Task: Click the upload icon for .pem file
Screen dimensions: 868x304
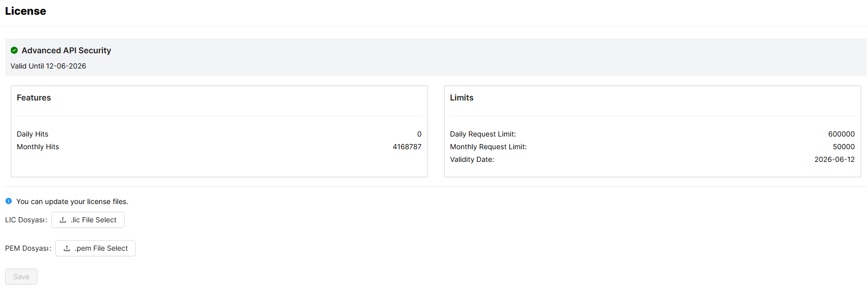Action: click(67, 248)
